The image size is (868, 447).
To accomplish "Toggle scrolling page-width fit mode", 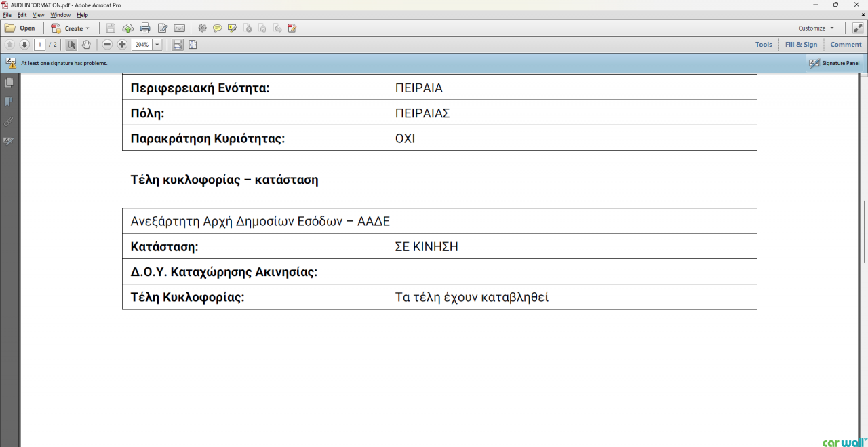I will point(177,45).
